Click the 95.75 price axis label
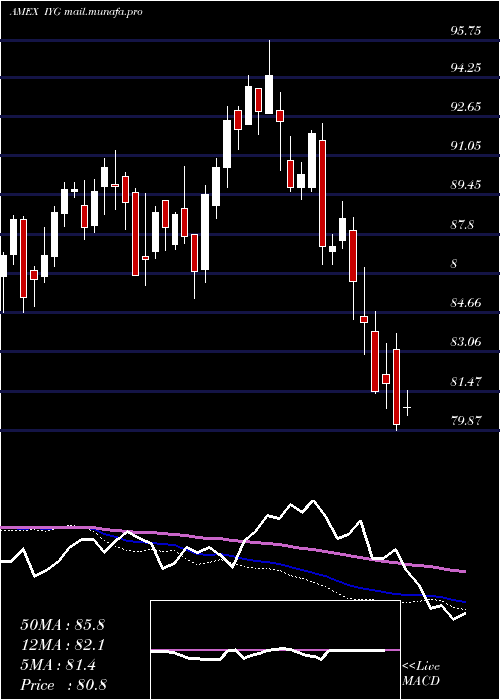Image resolution: width=500 pixels, height=700 pixels. click(x=466, y=31)
